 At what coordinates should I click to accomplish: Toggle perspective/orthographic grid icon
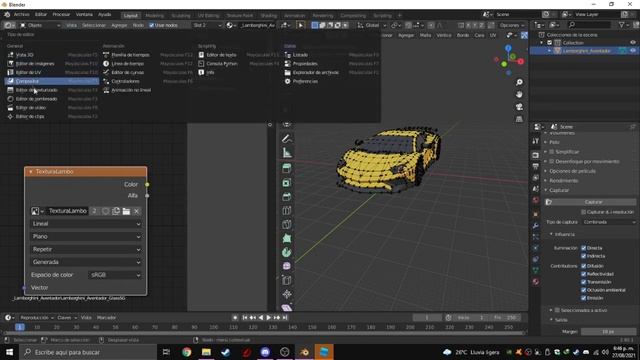519,119
